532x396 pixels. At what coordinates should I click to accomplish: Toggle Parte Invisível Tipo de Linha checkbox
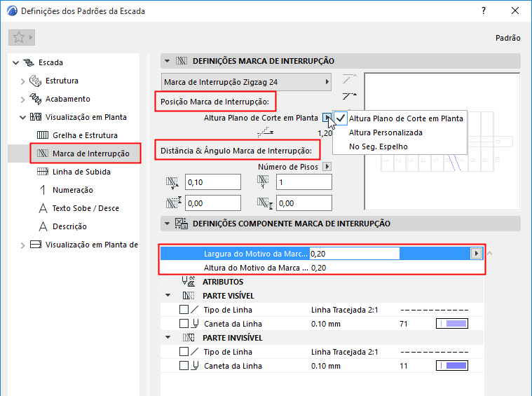click(184, 352)
